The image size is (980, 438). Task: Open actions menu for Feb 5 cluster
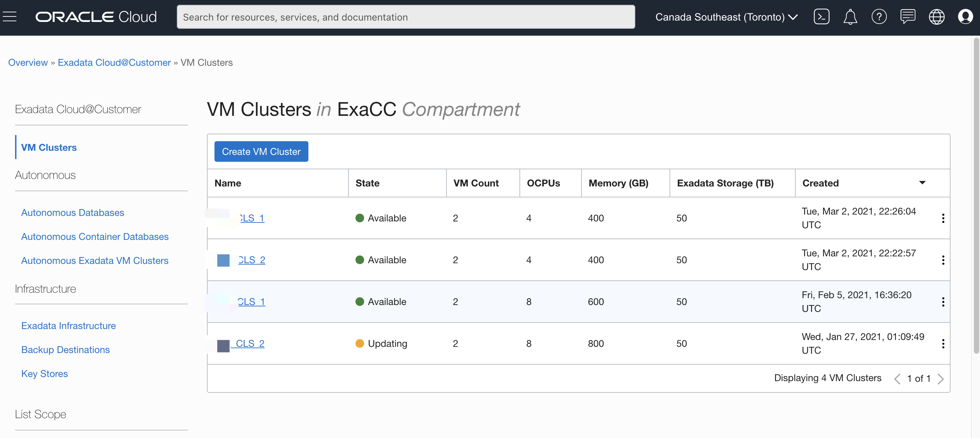point(943,302)
